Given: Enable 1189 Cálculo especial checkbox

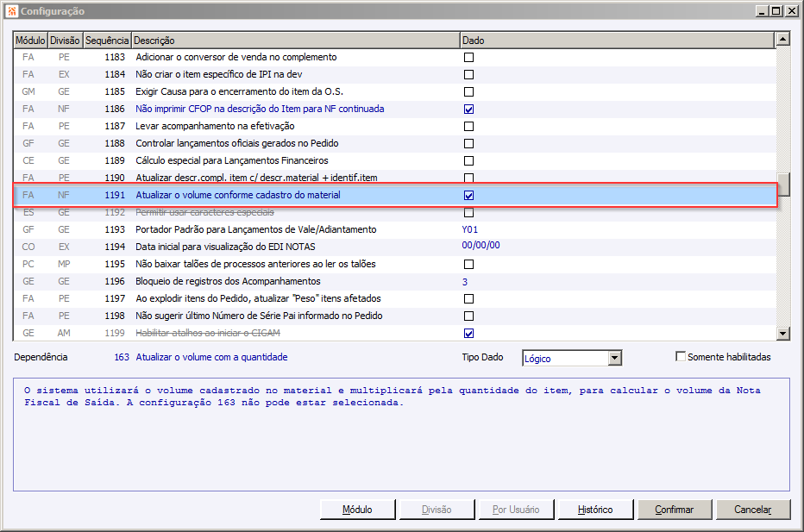Looking at the screenshot, I should point(468,161).
